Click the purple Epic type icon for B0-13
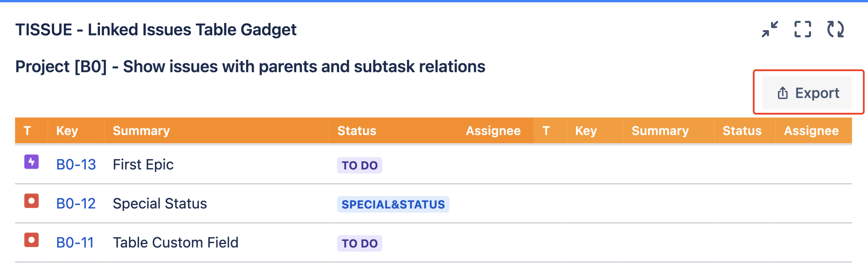 [31, 162]
